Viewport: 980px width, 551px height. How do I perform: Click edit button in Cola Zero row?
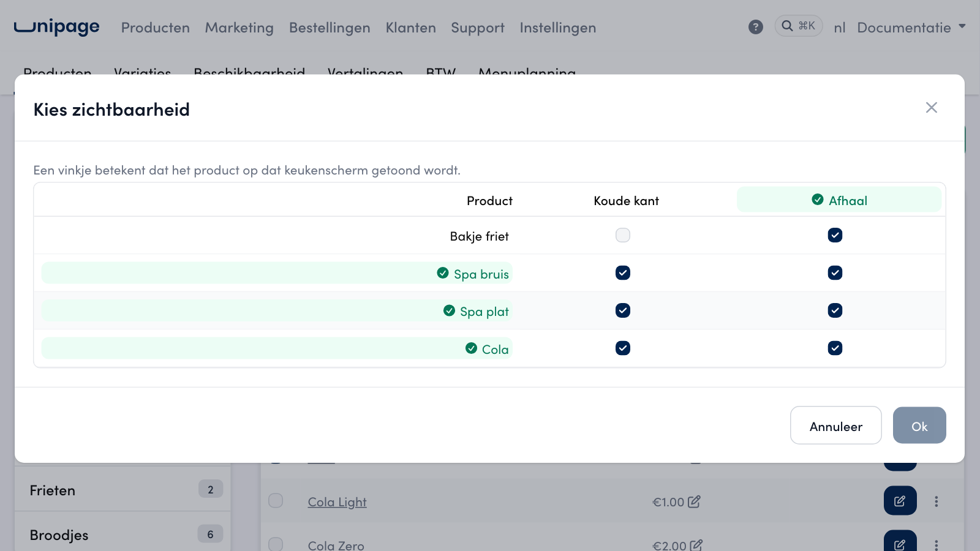[x=900, y=541]
